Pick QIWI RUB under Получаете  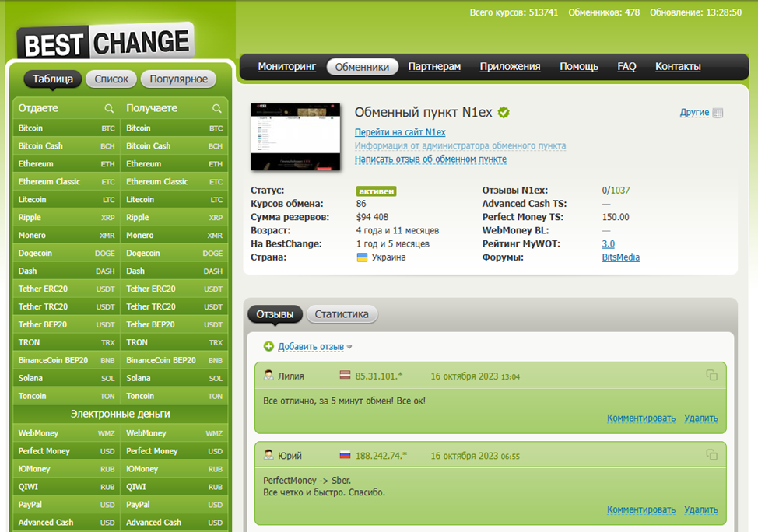(174, 487)
